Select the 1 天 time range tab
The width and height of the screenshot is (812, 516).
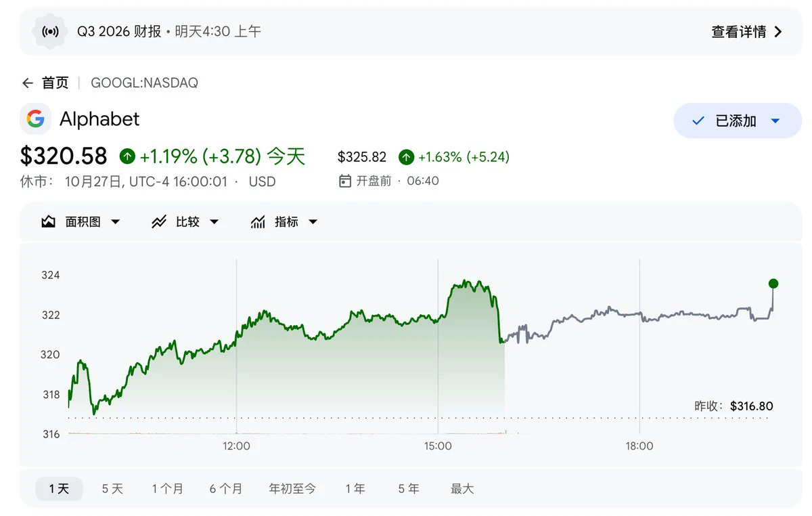click(x=59, y=488)
